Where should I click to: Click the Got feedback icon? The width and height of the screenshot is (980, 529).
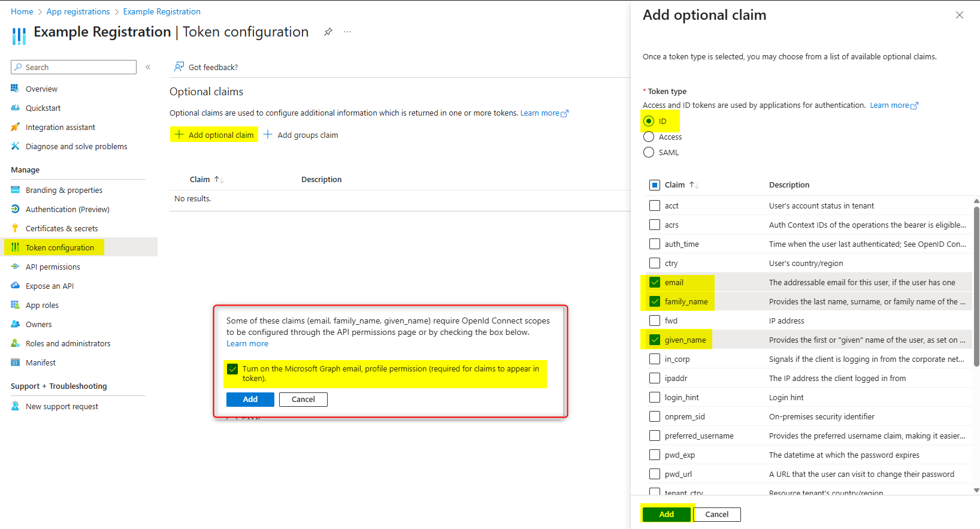[x=179, y=67]
